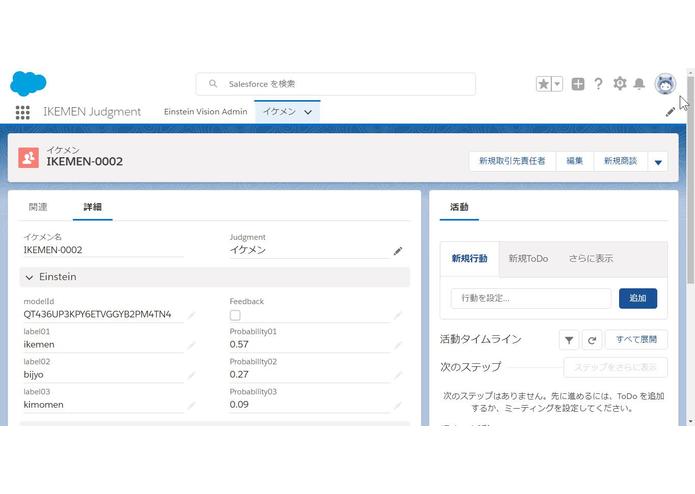Switch to the 関連 tab
This screenshot has width=695, height=494.
click(x=38, y=207)
